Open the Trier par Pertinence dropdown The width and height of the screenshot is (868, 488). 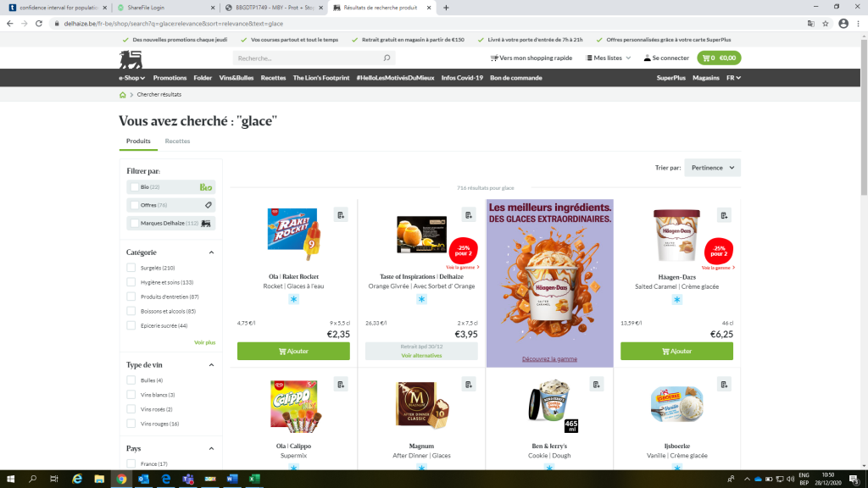(x=712, y=168)
